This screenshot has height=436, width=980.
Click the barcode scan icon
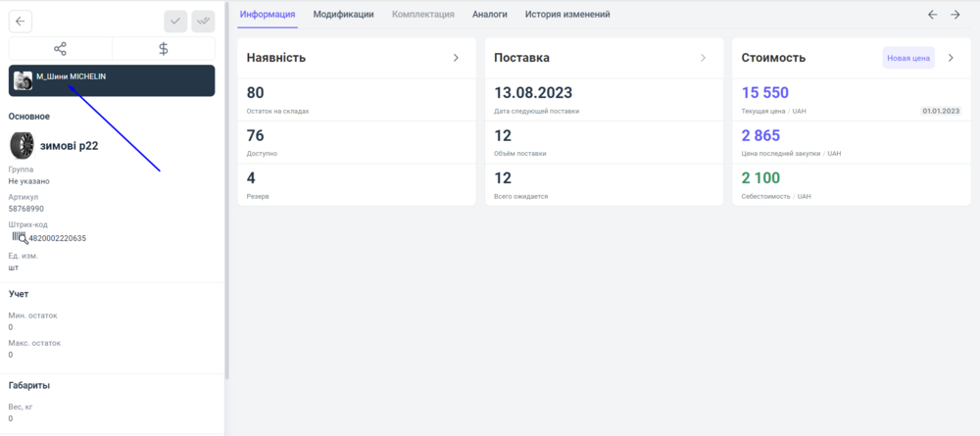click(x=19, y=237)
